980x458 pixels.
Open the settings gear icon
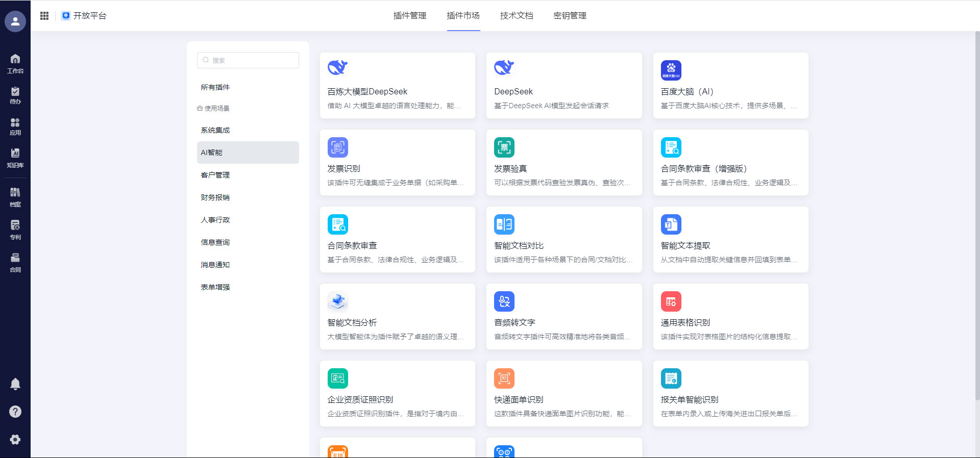15,440
